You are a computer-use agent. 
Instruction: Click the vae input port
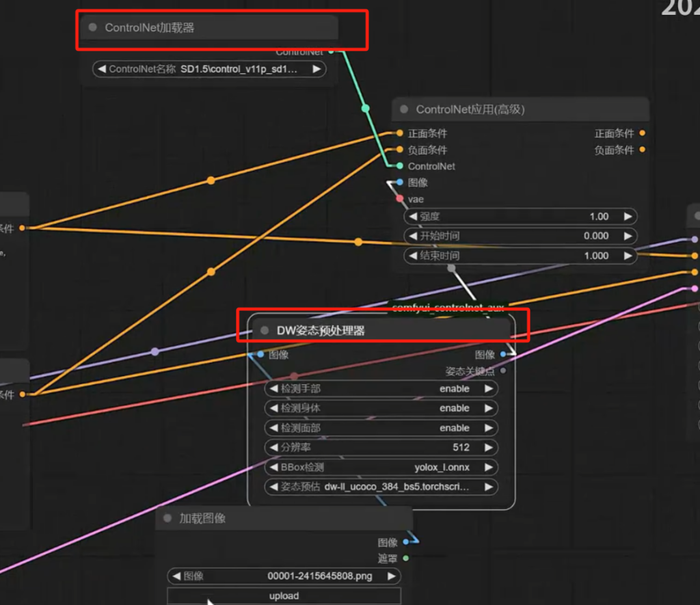400,199
